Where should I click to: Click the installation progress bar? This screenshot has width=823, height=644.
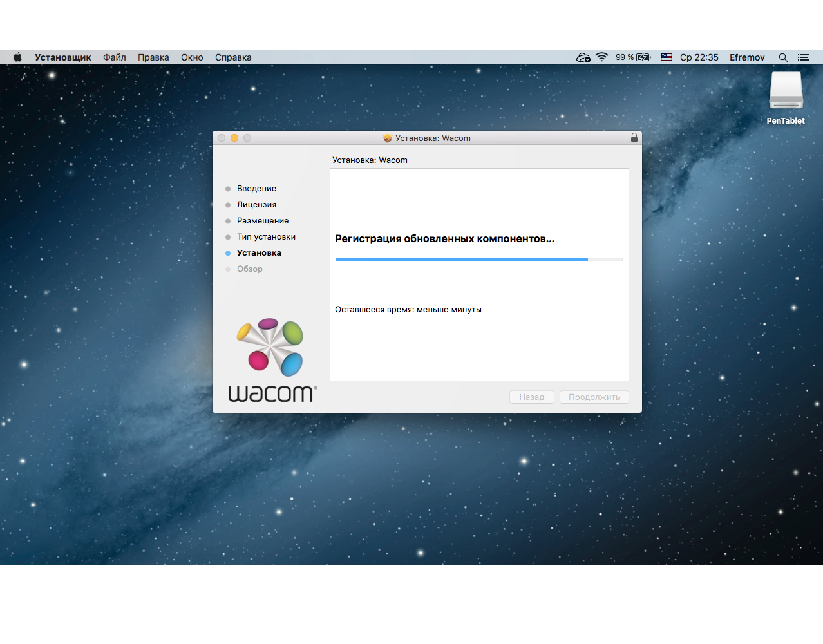click(x=479, y=260)
